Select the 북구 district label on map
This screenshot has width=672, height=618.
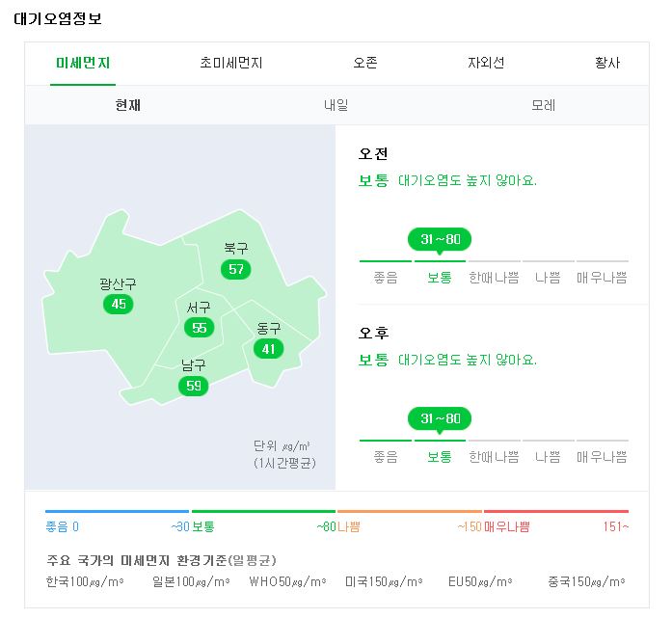235,249
